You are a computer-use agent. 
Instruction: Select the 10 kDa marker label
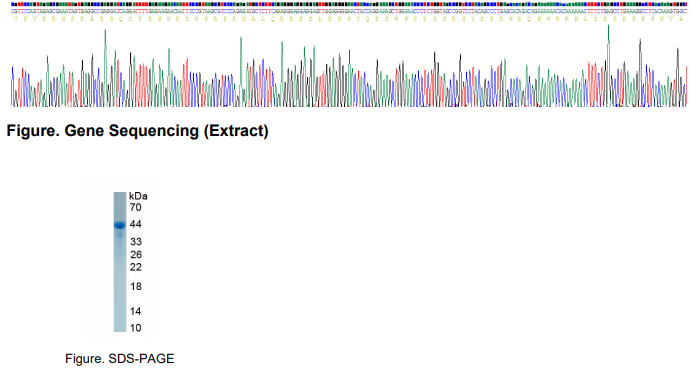pyautogui.click(x=136, y=328)
